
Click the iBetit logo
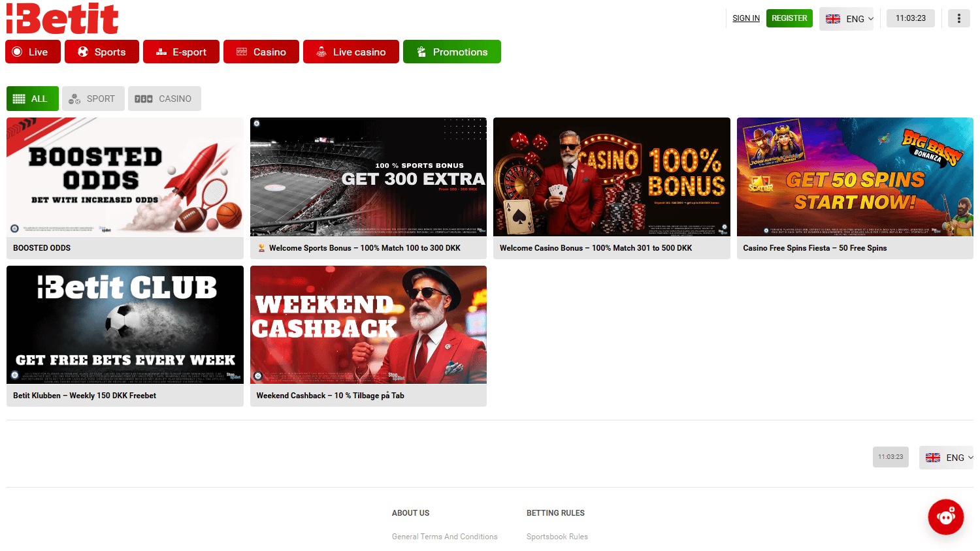(62, 18)
